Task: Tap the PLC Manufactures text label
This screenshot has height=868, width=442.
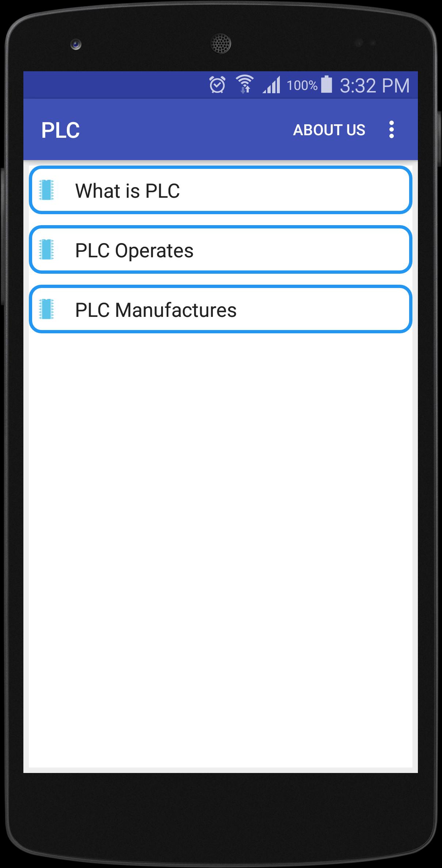Action: tap(156, 310)
